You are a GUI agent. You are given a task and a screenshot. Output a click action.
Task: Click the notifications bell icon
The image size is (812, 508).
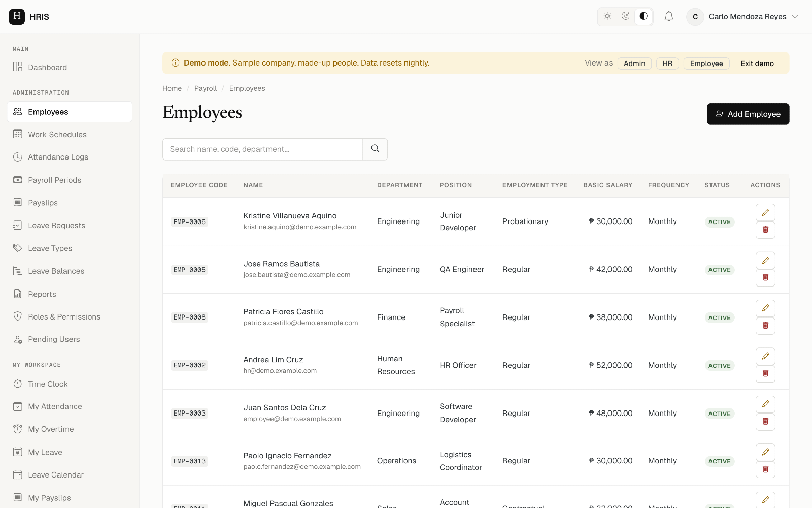(x=669, y=17)
